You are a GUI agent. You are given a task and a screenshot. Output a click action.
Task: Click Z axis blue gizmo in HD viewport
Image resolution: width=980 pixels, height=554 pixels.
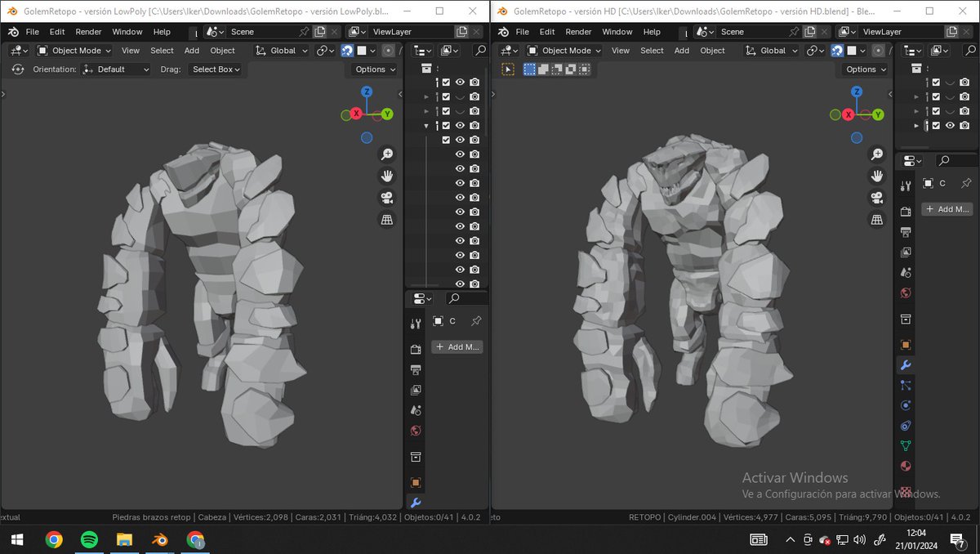857,92
